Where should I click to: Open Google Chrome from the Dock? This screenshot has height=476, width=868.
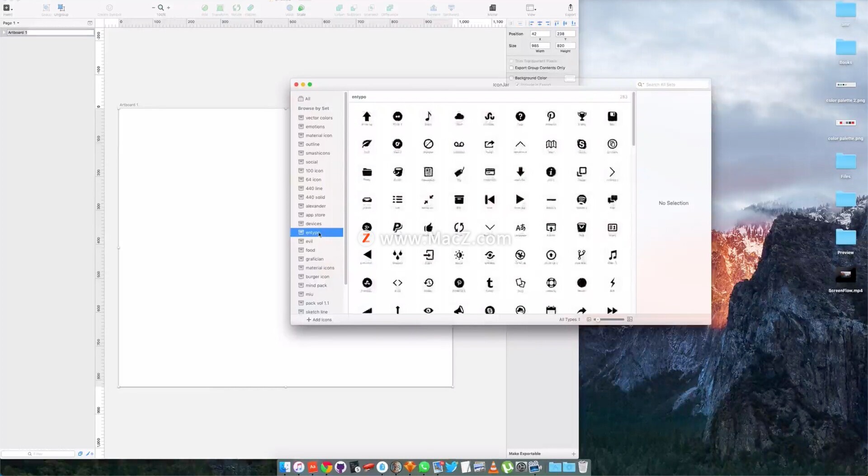[x=326, y=467]
